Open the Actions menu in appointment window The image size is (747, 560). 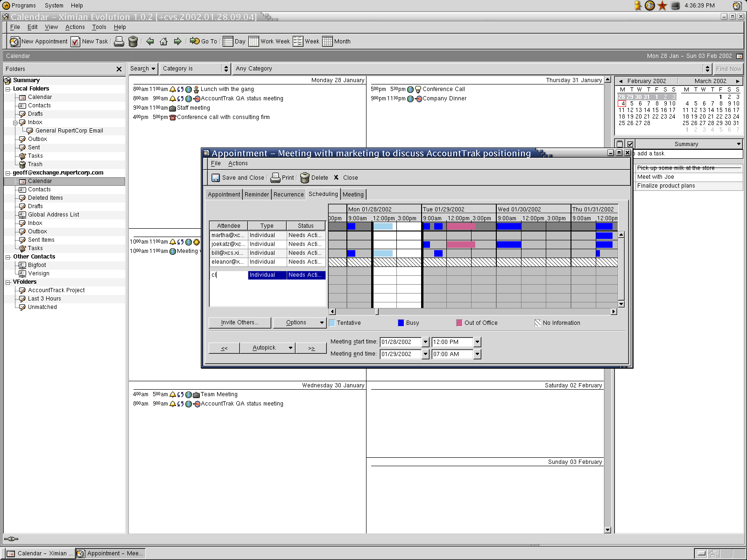point(238,163)
